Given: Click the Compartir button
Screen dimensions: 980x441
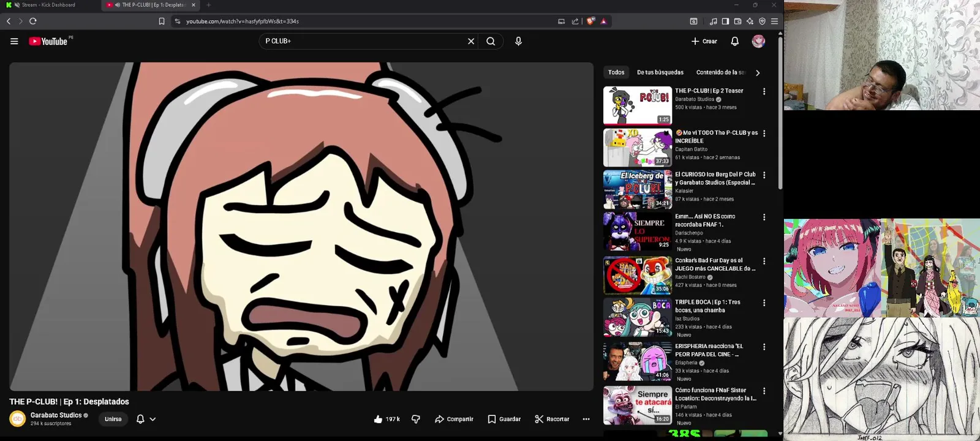Looking at the screenshot, I should [x=454, y=419].
